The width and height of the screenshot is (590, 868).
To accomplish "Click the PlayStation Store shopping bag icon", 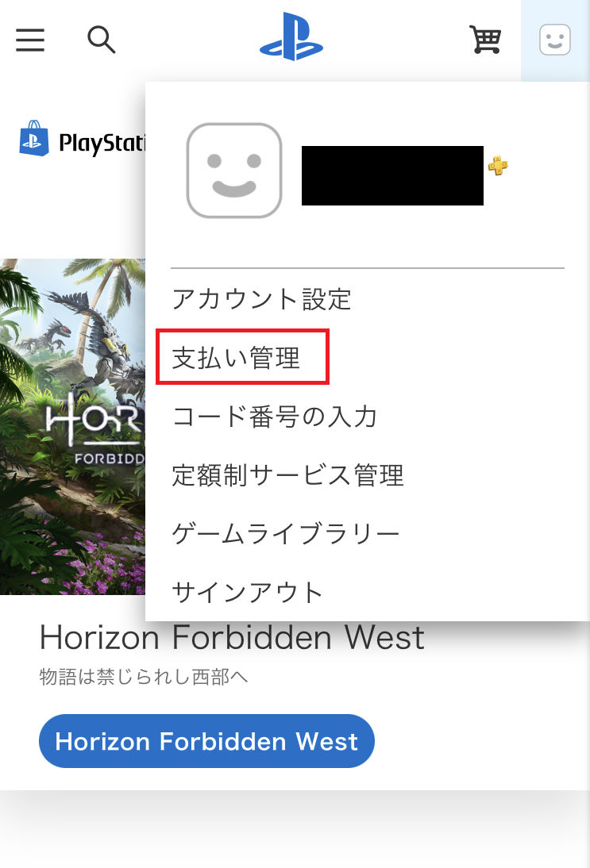I will 34,138.
